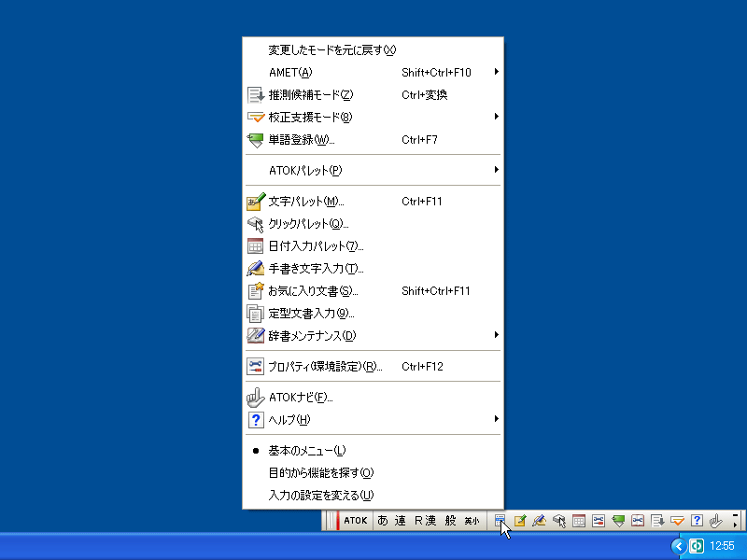Image resolution: width=747 pixels, height=560 pixels.
Task: Change conversion mode via the 連 indicator
Action: [x=401, y=521]
